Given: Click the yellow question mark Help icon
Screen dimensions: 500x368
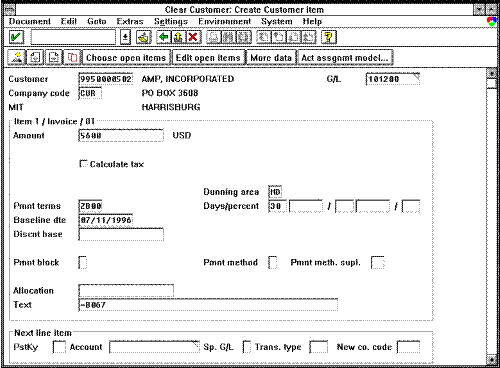Looking at the screenshot, I should [x=329, y=37].
